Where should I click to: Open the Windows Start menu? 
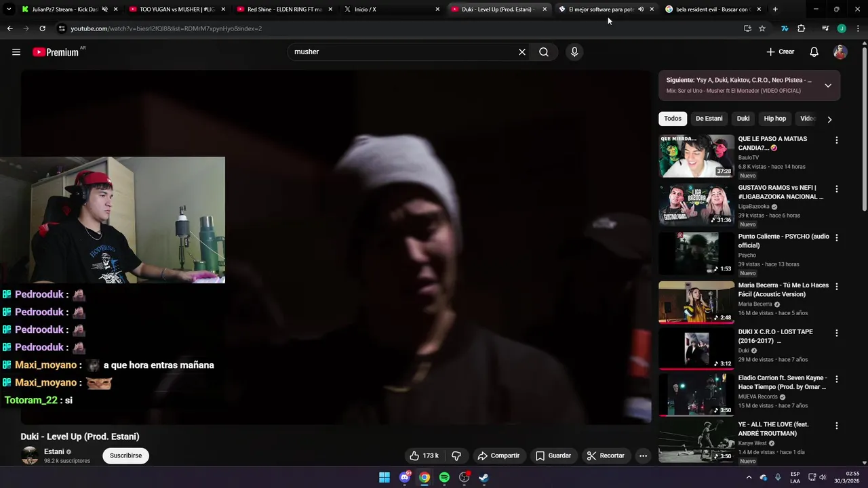(384, 477)
